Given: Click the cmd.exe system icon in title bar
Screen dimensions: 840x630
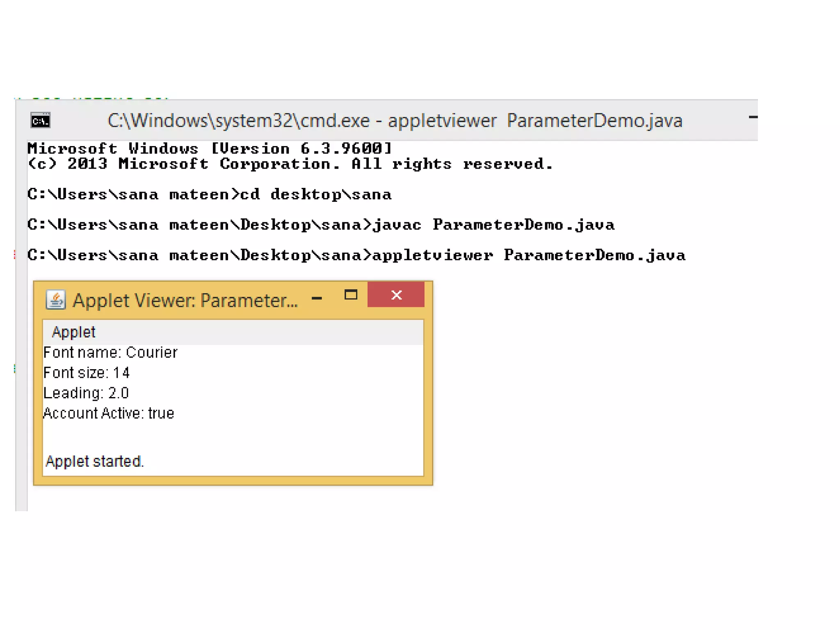Looking at the screenshot, I should coord(40,121).
